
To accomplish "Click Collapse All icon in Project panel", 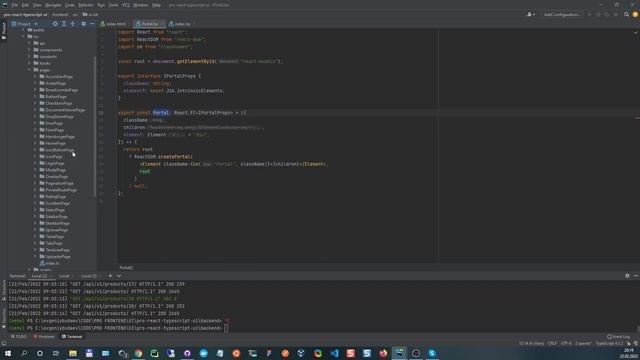I will click(x=73, y=24).
